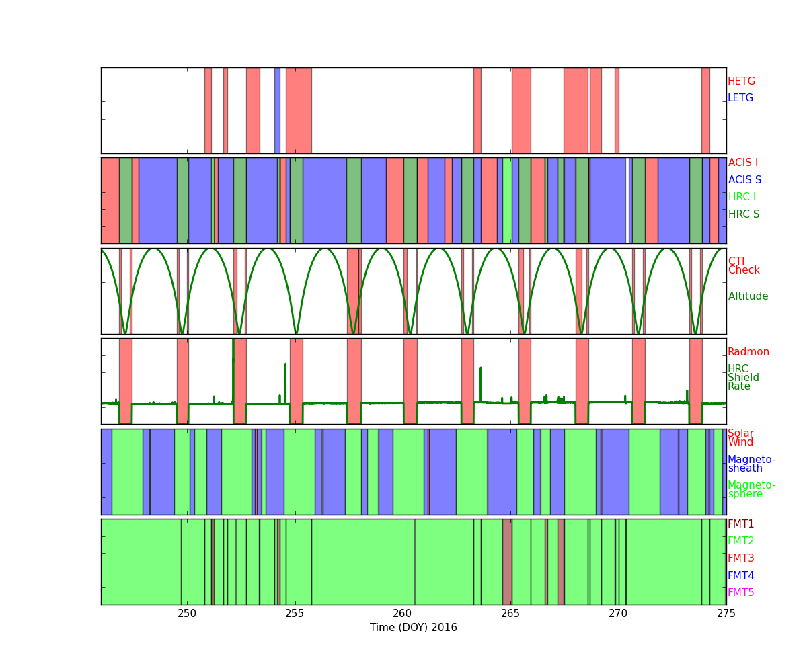
Task: Click the Radmon legend label
Action: (x=748, y=352)
